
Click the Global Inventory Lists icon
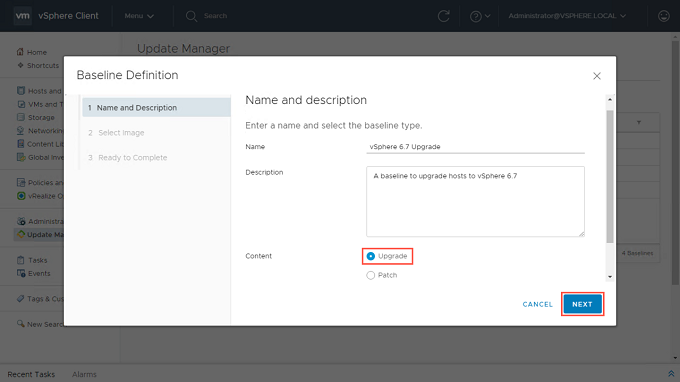[x=21, y=157]
